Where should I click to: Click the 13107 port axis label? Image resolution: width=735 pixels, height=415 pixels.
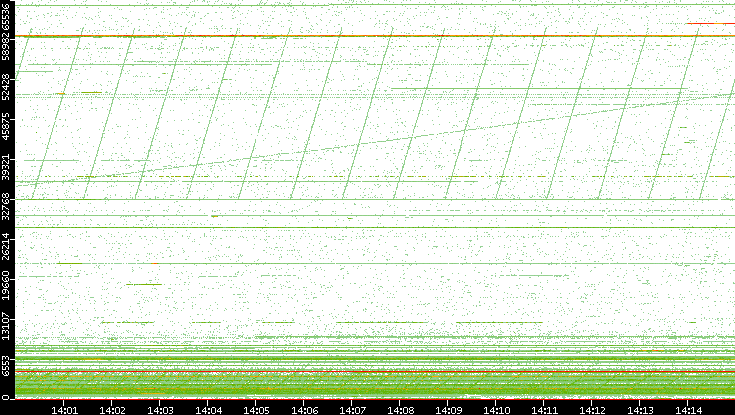(6, 326)
